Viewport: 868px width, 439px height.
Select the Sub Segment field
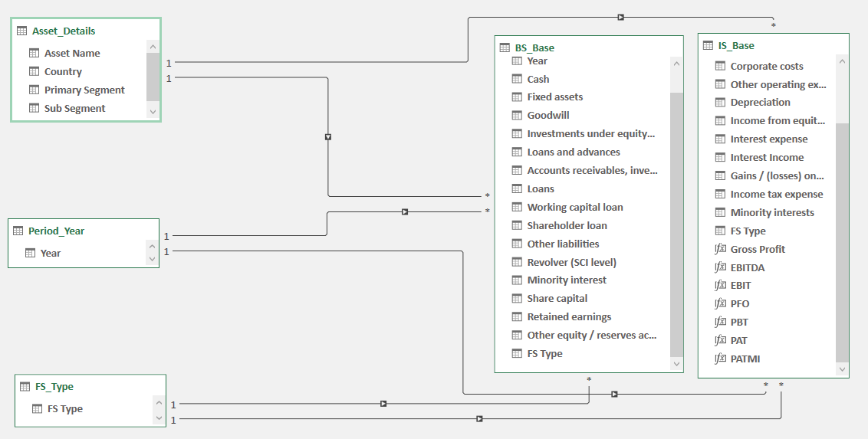click(74, 108)
